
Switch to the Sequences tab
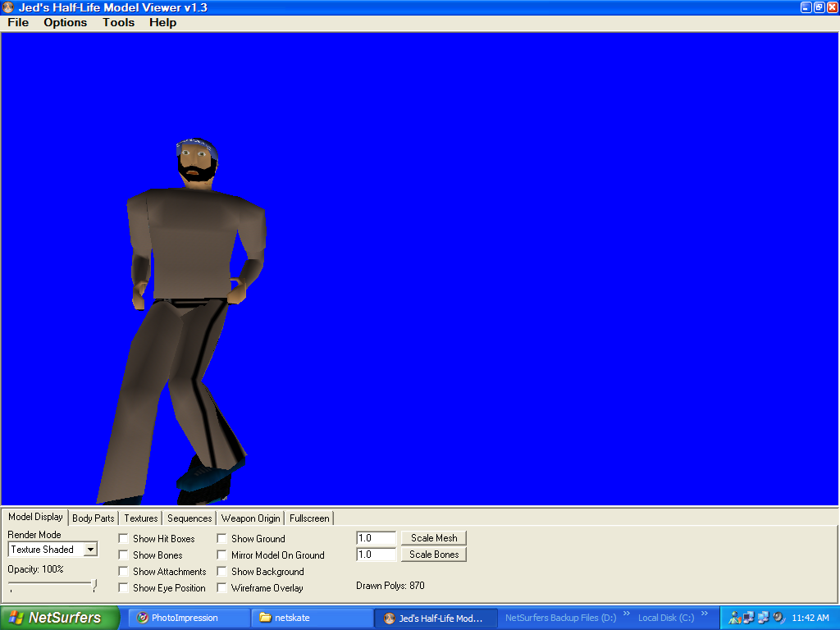189,518
